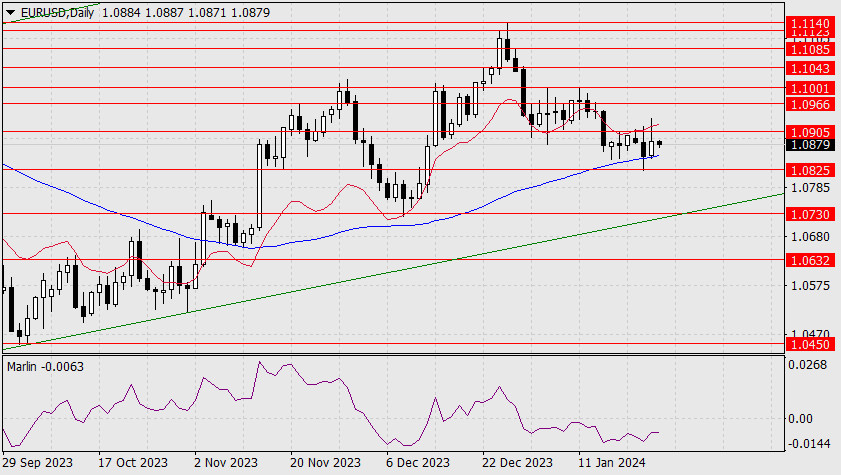Open the chart menu triangle beside EURUSD,Daily
841x475 pixels.
(x=10, y=12)
